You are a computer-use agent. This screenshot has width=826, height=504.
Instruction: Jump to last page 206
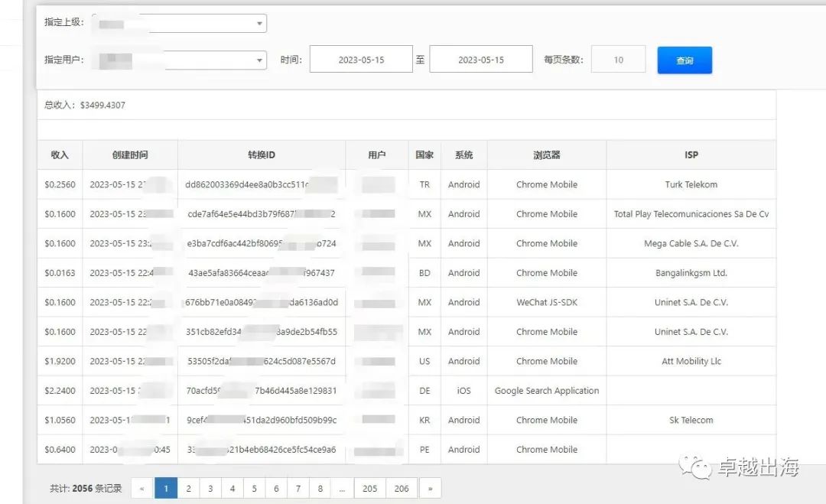[x=402, y=489]
